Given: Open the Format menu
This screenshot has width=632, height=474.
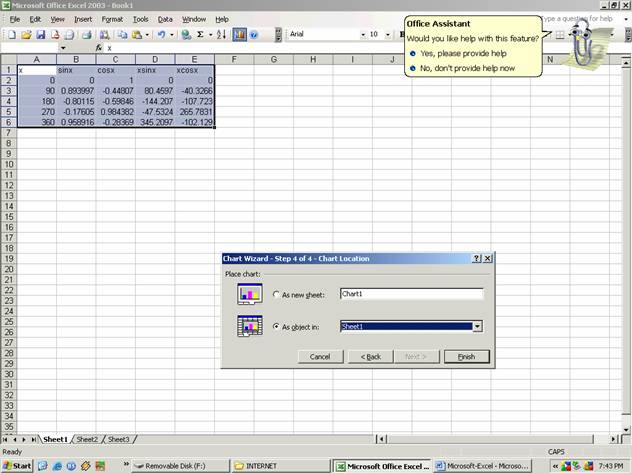Looking at the screenshot, I should click(112, 19).
